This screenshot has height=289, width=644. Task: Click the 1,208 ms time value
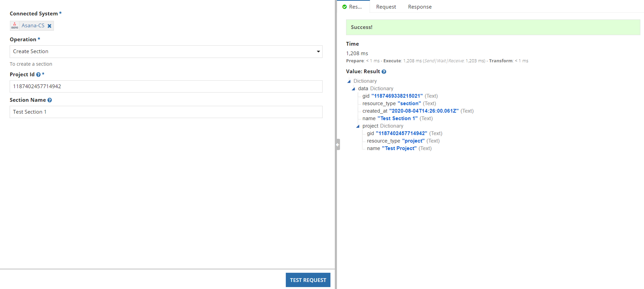pos(357,53)
